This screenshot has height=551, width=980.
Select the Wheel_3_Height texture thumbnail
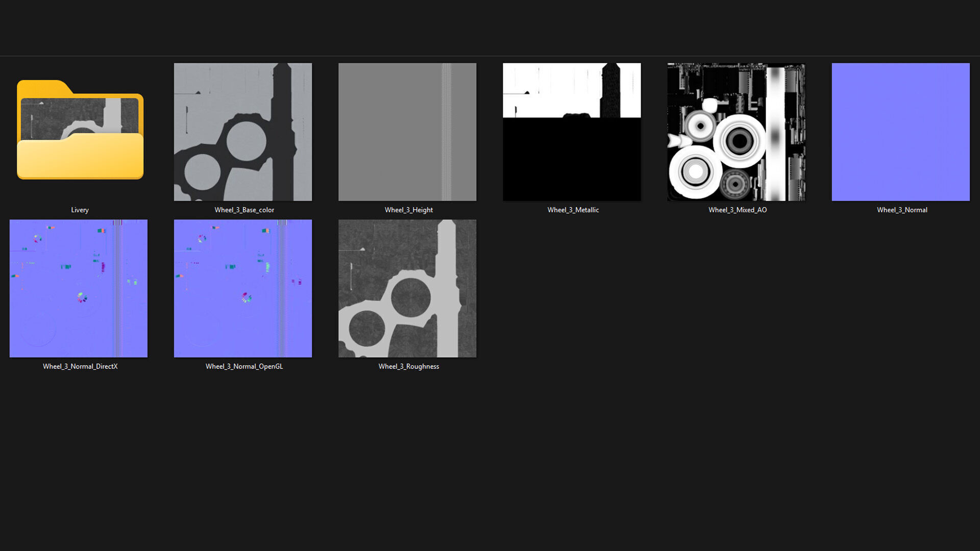[x=407, y=132]
